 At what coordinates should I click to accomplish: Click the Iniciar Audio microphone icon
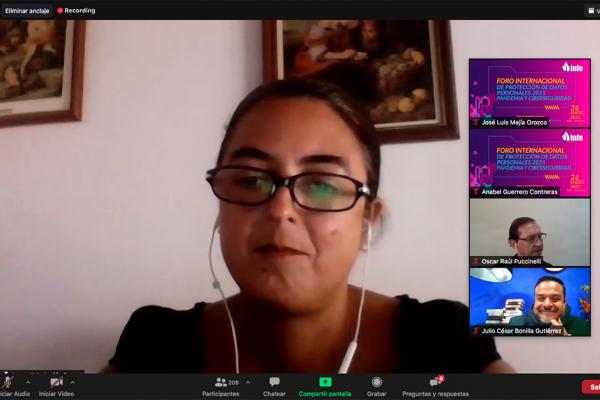pyautogui.click(x=8, y=382)
